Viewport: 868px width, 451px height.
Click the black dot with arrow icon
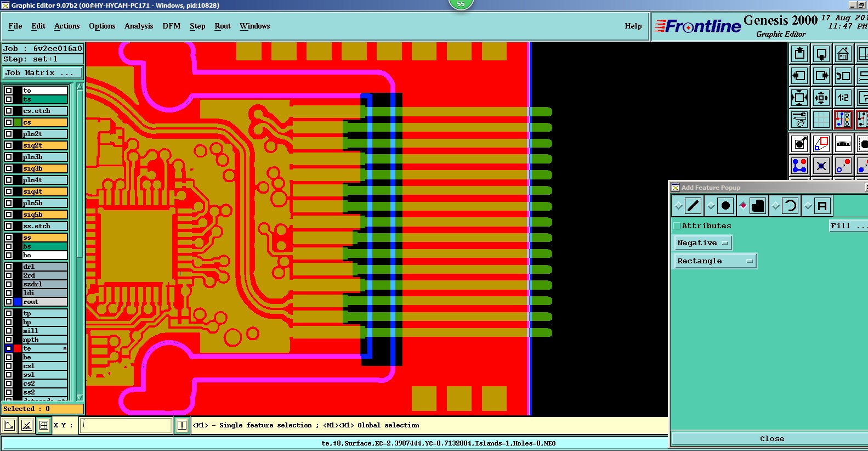pos(799,144)
